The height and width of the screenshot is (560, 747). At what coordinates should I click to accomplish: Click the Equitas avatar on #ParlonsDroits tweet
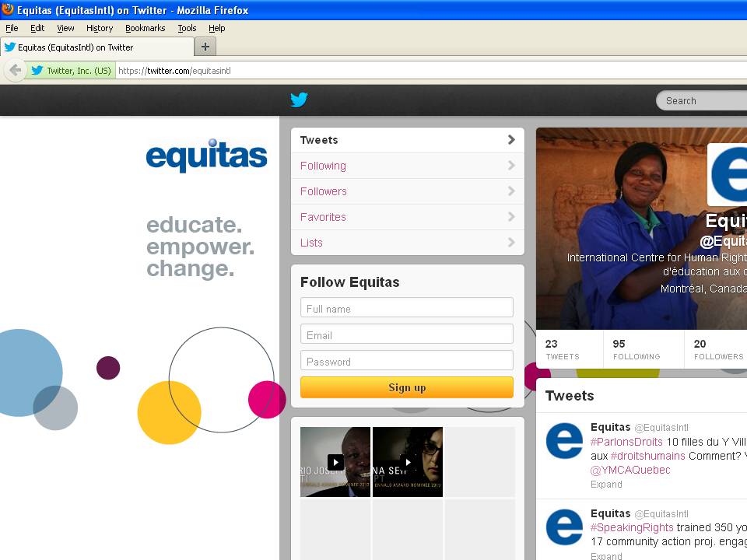pyautogui.click(x=564, y=440)
